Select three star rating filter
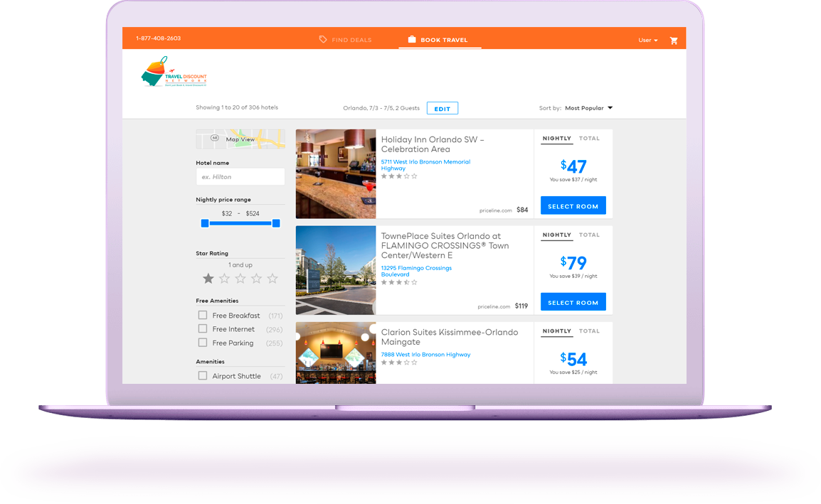This screenshot has height=504, width=821. (x=240, y=279)
